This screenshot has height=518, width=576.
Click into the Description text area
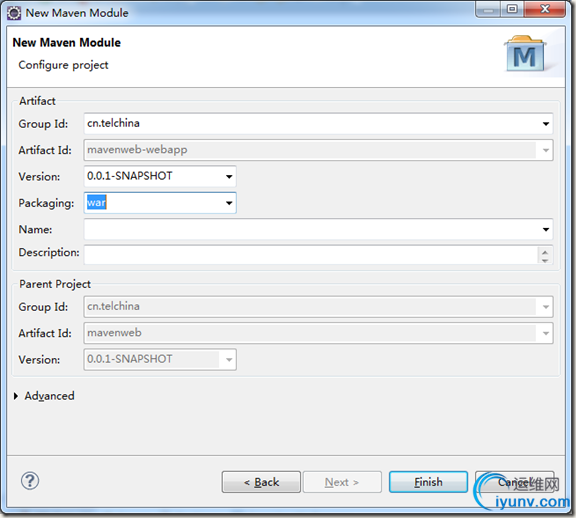[x=318, y=255]
